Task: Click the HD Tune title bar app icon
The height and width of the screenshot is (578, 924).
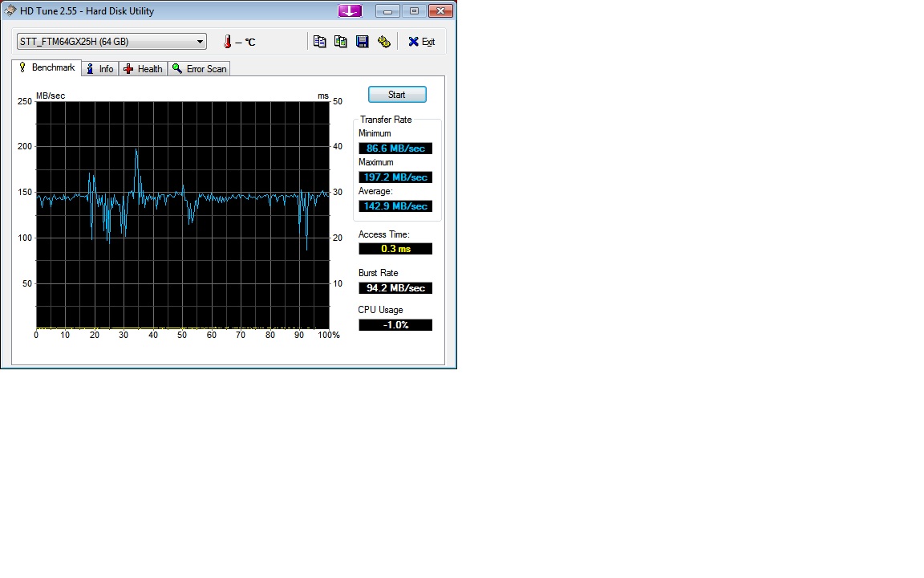Action: coord(10,10)
